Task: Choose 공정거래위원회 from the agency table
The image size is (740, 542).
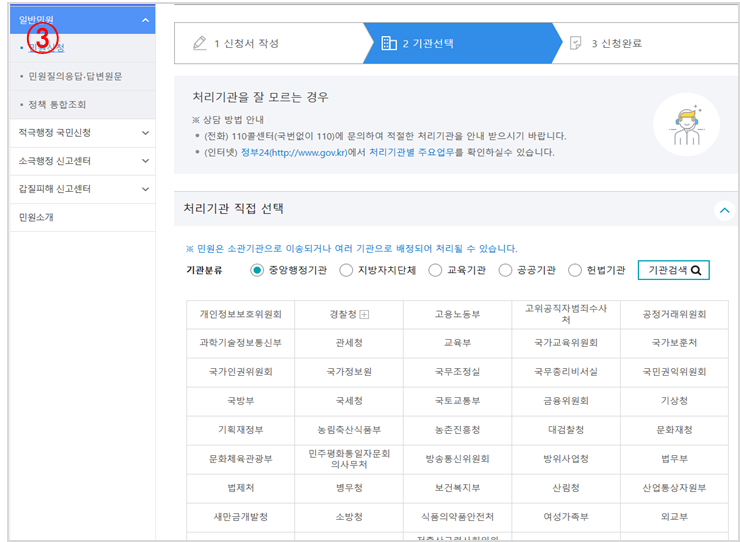Action: tap(674, 314)
